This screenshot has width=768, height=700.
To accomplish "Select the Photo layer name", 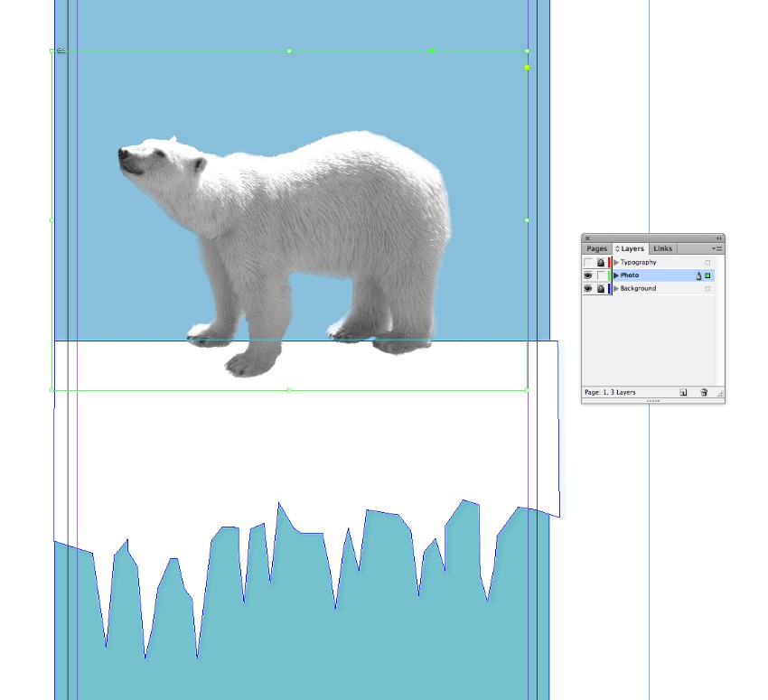I will coord(630,275).
